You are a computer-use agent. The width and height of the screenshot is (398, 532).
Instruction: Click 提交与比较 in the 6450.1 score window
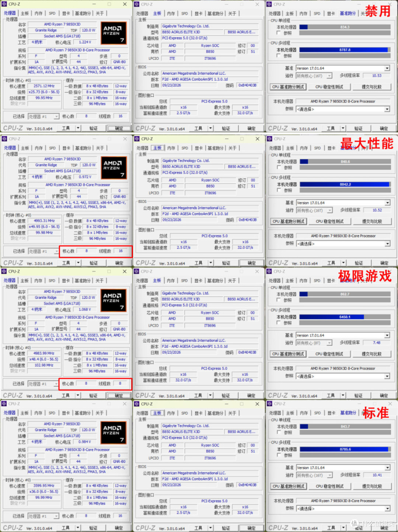tap(371, 354)
